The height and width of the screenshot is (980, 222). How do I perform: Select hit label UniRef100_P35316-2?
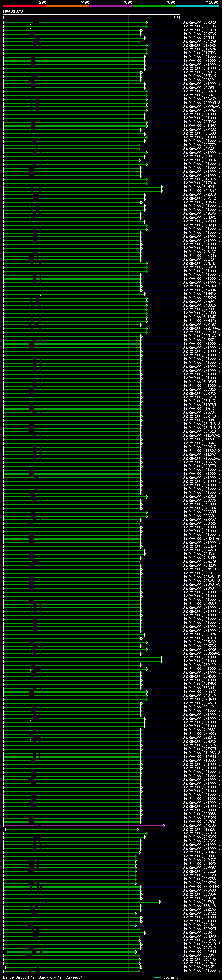coord(201,72)
